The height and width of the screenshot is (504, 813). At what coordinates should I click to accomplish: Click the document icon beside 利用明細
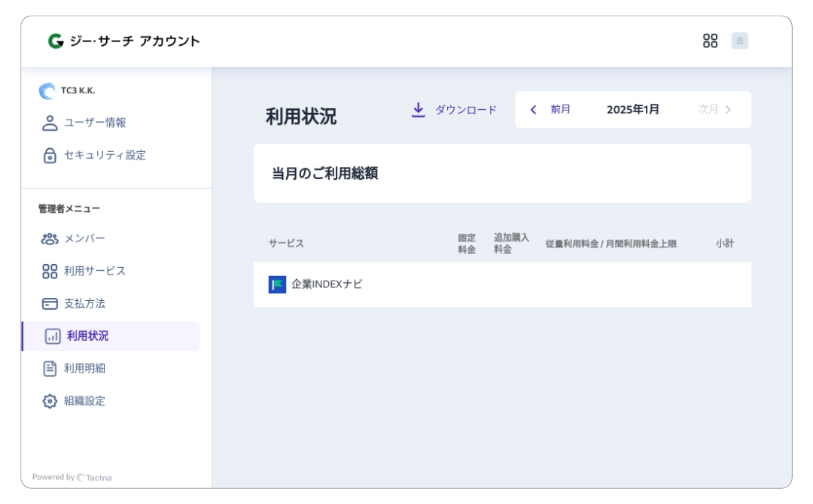(50, 369)
